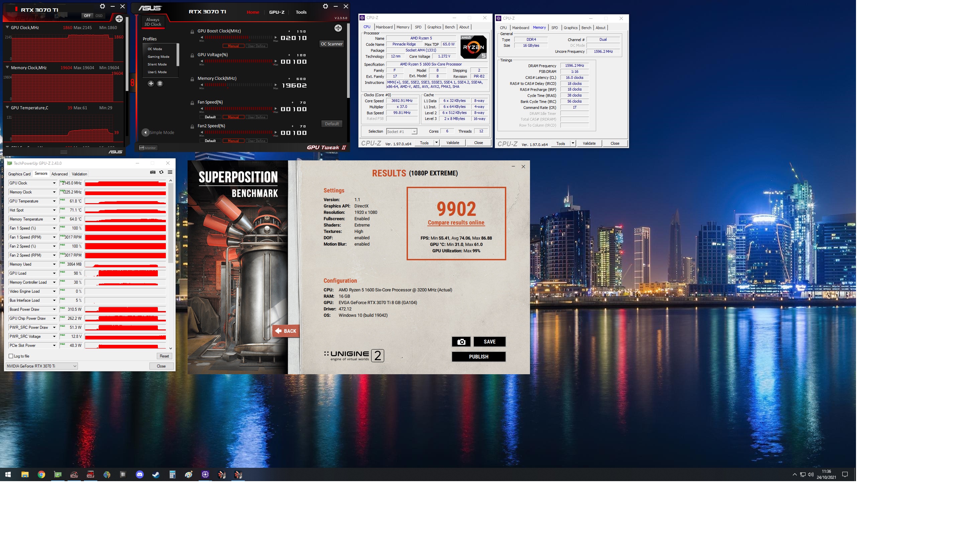This screenshot has height=560, width=959.
Task: Open Steam from the taskbar
Action: [x=156, y=474]
